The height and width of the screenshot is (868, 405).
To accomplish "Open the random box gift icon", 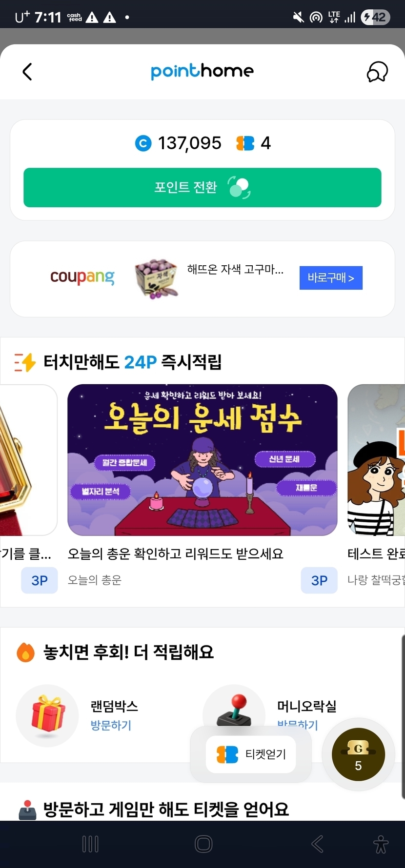I will (x=47, y=715).
